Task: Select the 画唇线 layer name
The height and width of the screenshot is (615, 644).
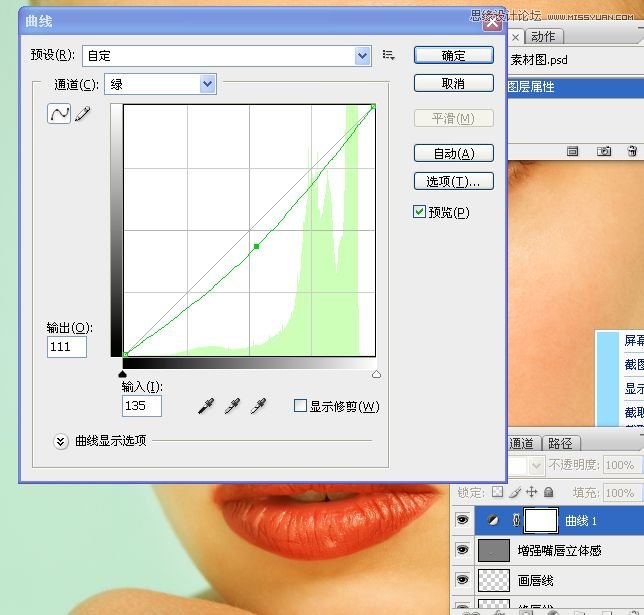Action: coord(535,580)
